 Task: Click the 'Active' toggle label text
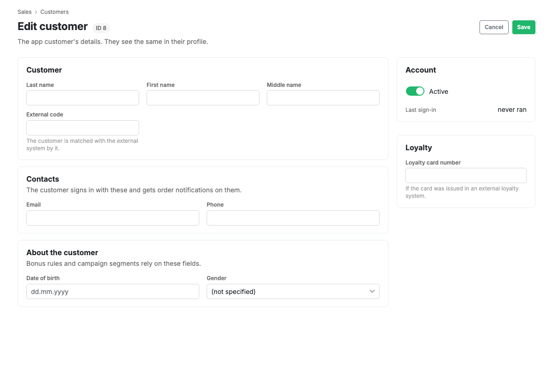438,92
